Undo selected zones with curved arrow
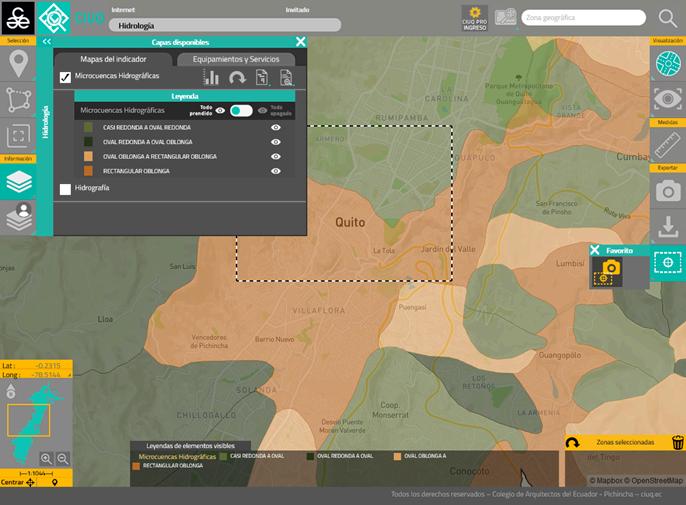Image resolution: width=686 pixels, height=505 pixels. [x=572, y=443]
